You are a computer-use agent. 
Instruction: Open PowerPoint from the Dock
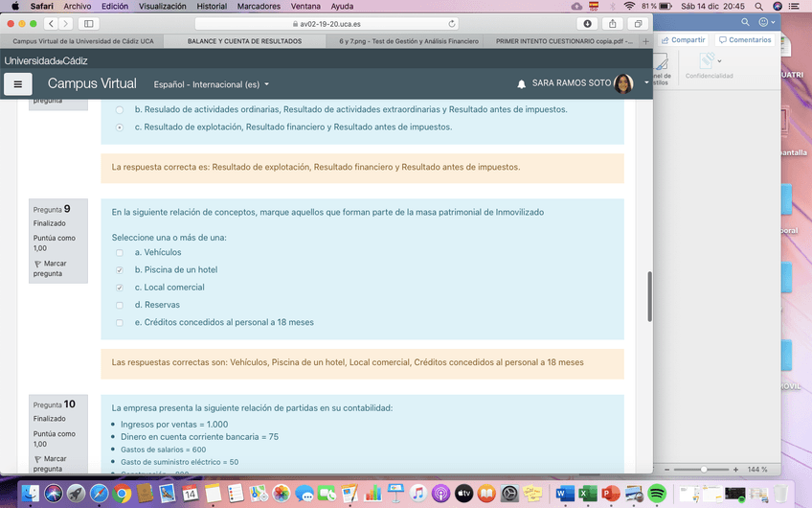pyautogui.click(x=611, y=493)
